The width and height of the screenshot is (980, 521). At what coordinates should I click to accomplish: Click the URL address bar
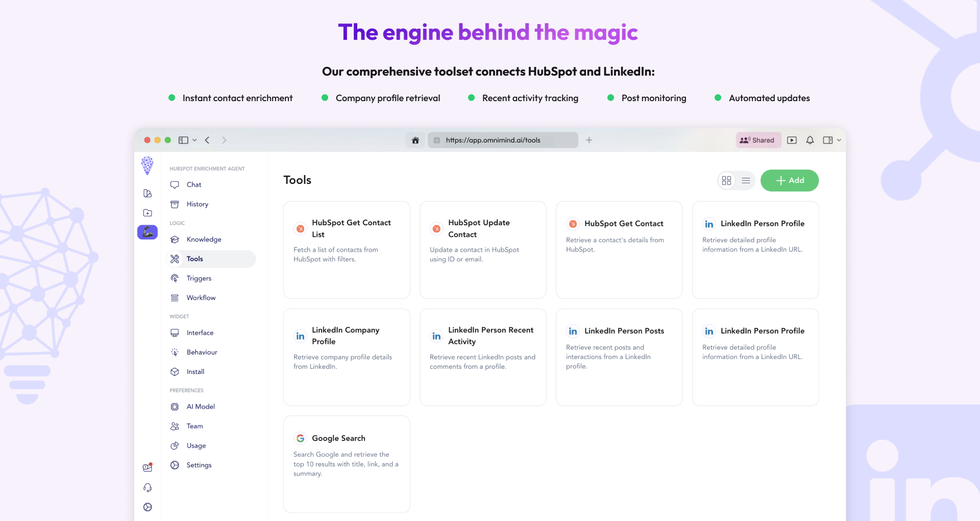tap(503, 140)
